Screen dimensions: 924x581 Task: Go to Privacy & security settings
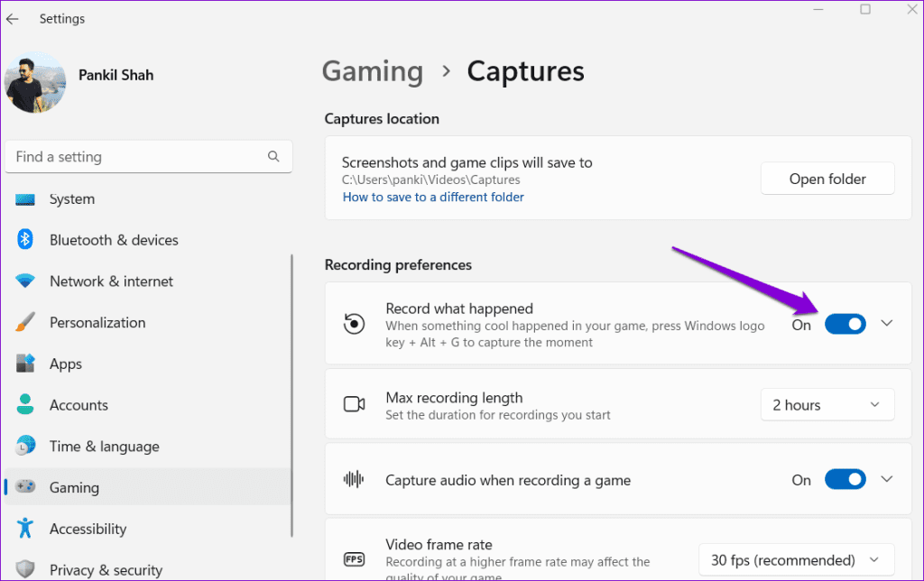tap(106, 569)
